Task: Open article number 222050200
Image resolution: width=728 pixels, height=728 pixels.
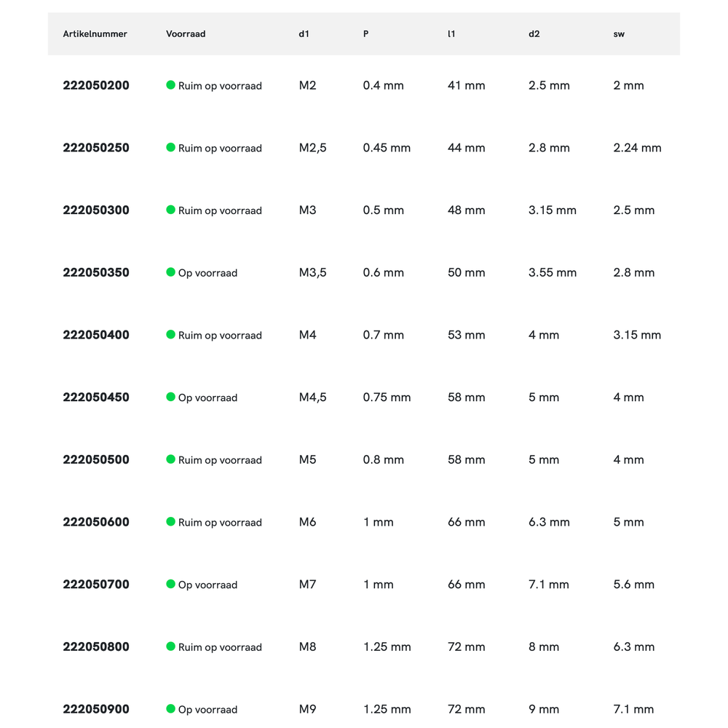Action: 96,85
